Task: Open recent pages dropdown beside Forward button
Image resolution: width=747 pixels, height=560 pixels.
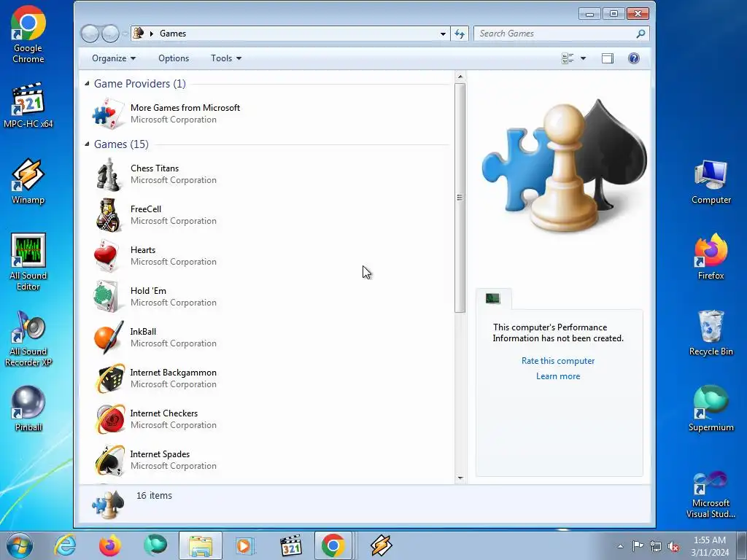Action: click(x=125, y=34)
